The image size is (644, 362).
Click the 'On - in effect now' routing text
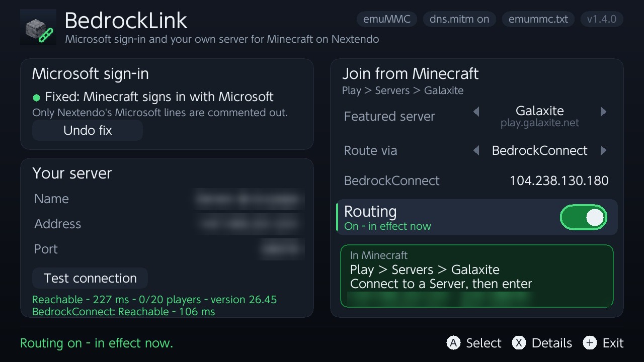387,226
